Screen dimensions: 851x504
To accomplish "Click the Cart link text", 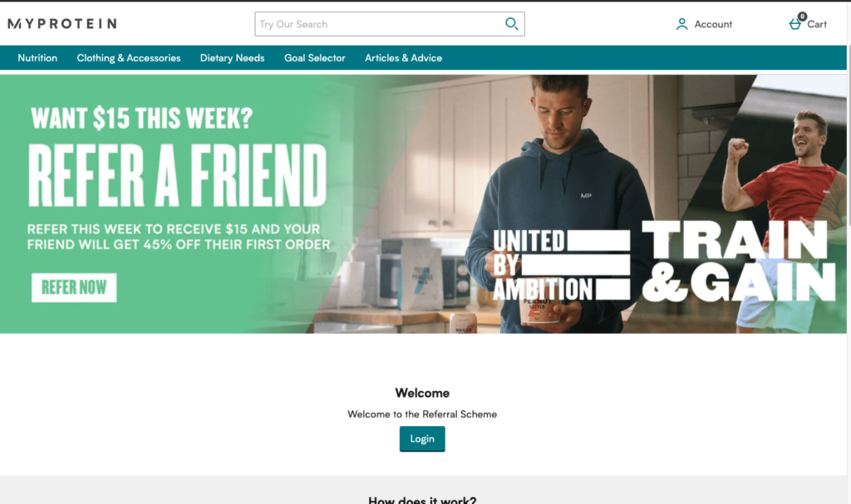I will pyautogui.click(x=817, y=24).
